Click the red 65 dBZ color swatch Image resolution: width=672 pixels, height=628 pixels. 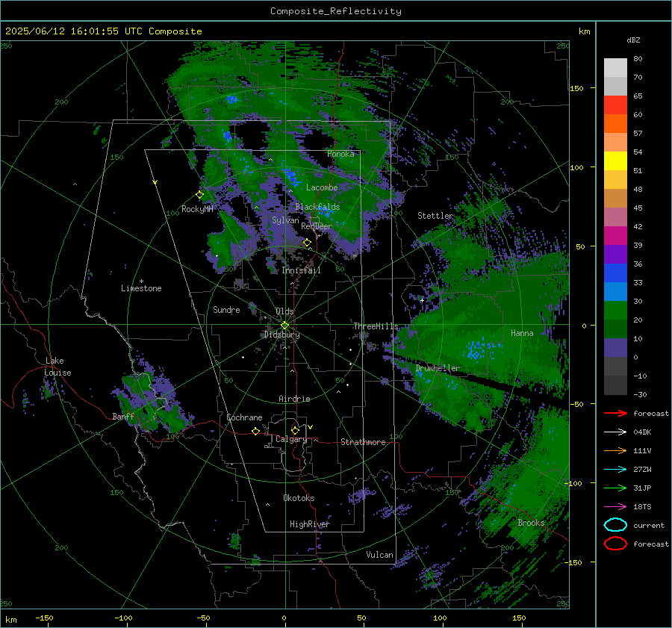pyautogui.click(x=615, y=105)
